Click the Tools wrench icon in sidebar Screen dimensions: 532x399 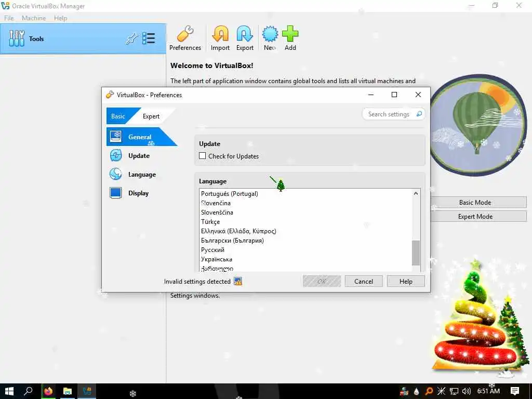(x=17, y=38)
